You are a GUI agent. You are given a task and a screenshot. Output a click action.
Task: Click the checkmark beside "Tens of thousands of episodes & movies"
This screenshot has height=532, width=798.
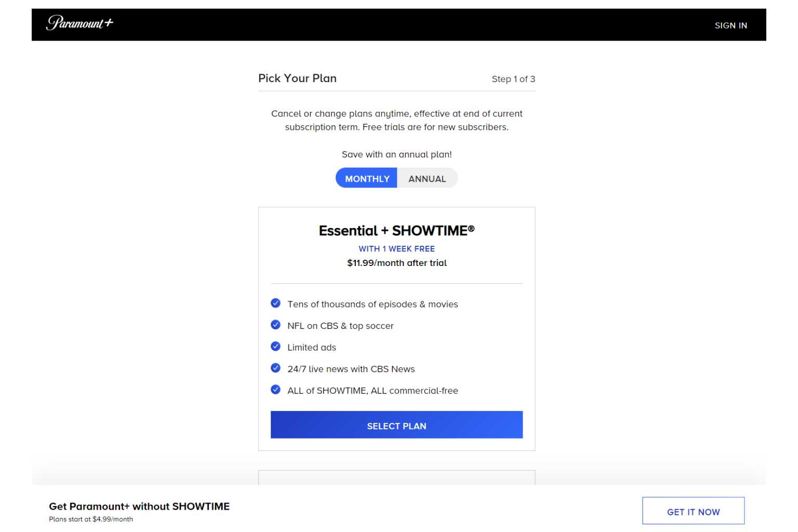(275, 303)
